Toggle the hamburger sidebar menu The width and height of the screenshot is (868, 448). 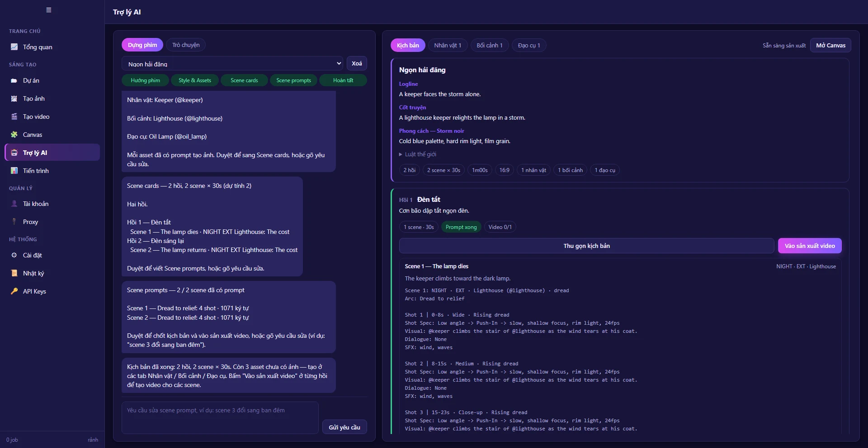click(49, 10)
